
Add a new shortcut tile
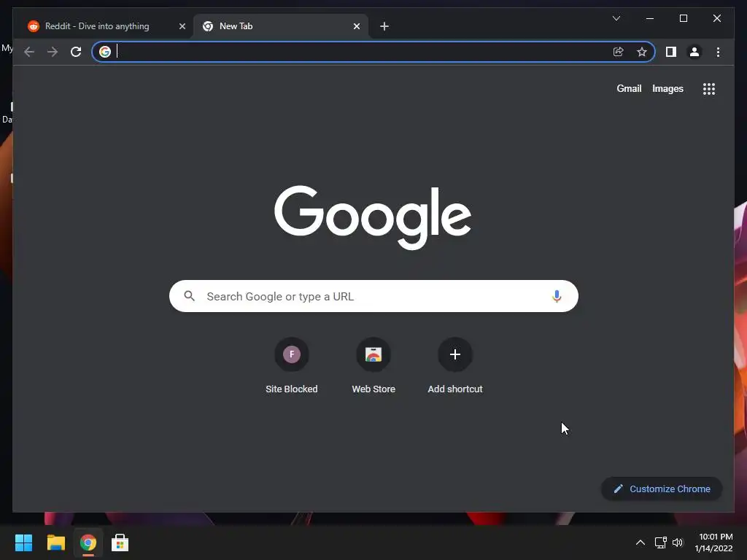coord(455,366)
